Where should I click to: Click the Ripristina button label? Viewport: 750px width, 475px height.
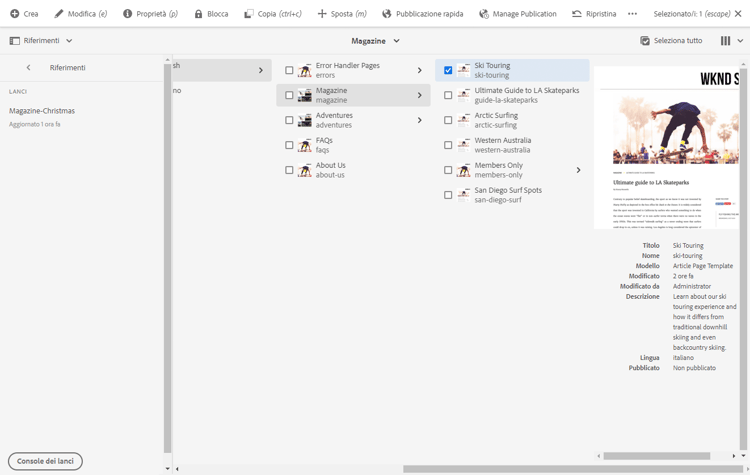[601, 14]
